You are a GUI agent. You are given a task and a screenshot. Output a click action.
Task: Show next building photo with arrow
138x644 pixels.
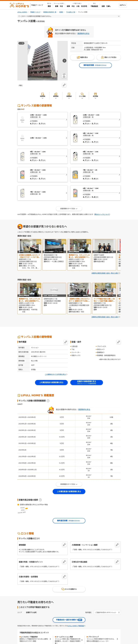[x=64, y=61]
